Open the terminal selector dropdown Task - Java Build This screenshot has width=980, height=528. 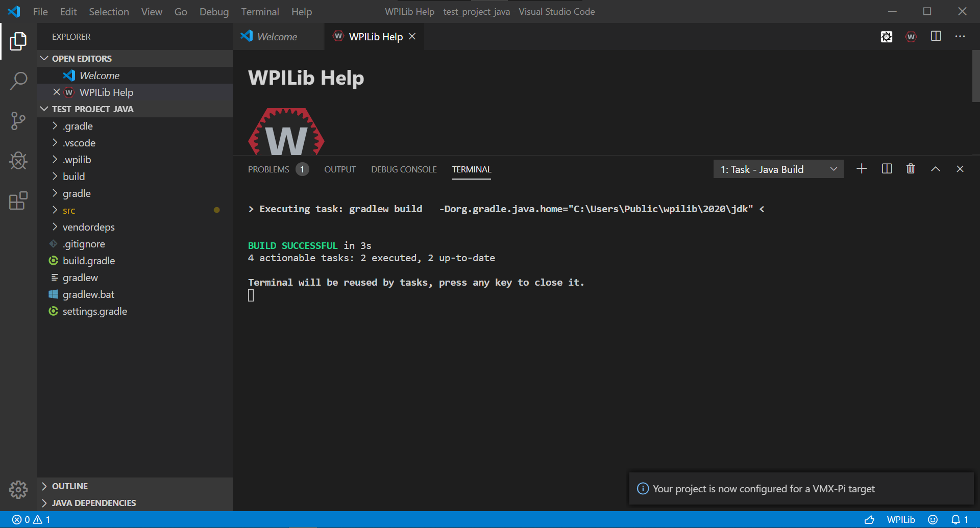(778, 169)
